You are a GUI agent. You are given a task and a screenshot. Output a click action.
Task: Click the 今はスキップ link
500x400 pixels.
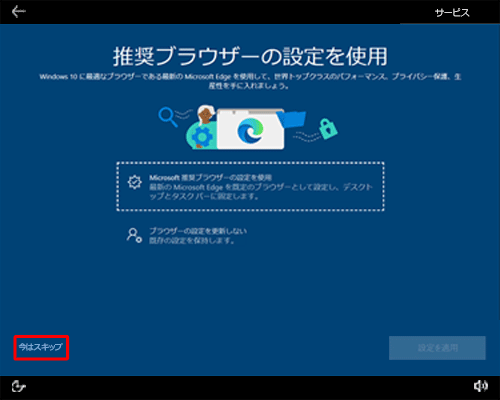pos(41,347)
